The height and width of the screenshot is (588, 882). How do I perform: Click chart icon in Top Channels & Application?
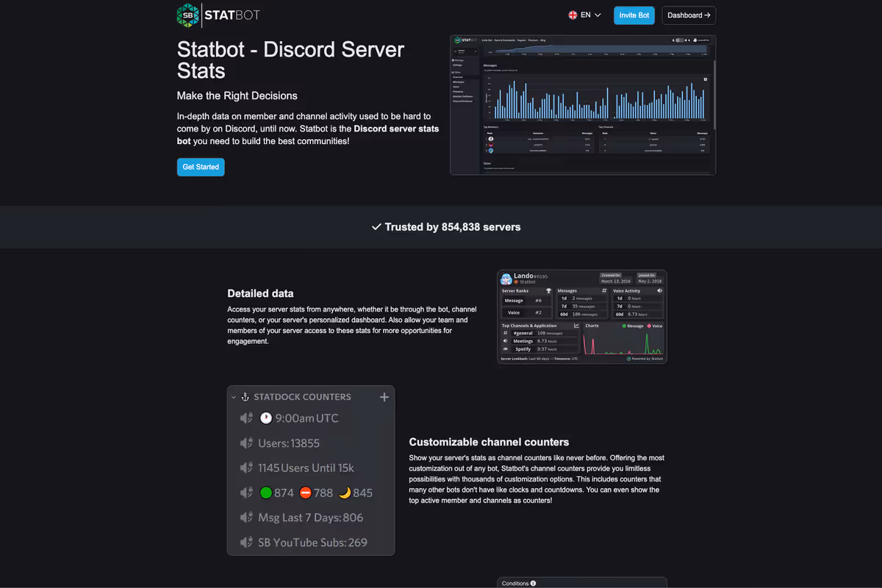point(576,326)
